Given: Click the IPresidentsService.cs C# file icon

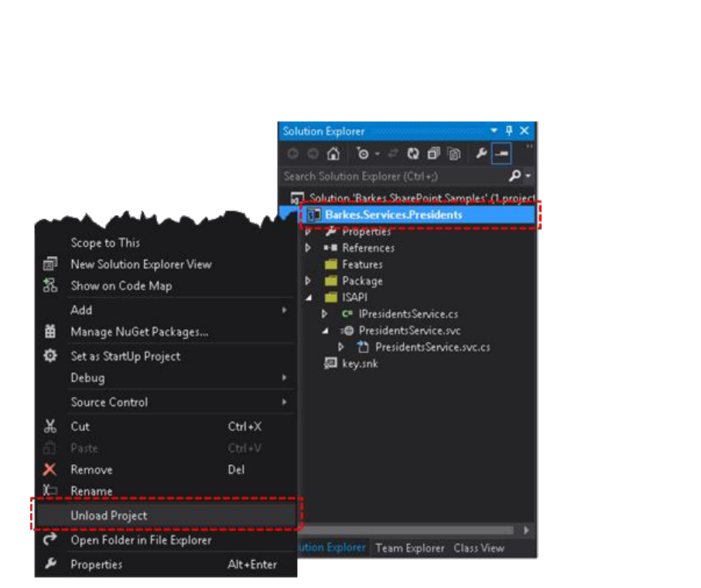Looking at the screenshot, I should coord(347,314).
